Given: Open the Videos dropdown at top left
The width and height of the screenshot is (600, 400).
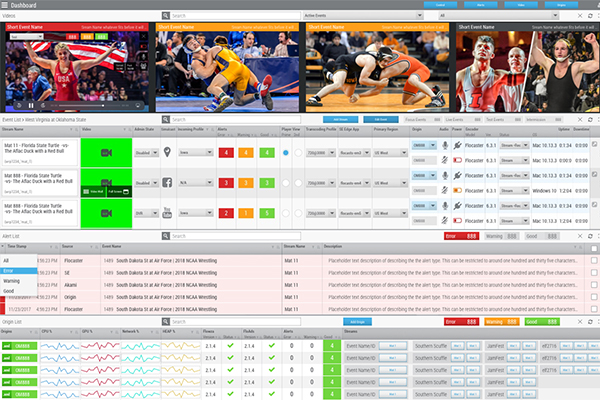Looking at the screenshot, I should coord(80,17).
